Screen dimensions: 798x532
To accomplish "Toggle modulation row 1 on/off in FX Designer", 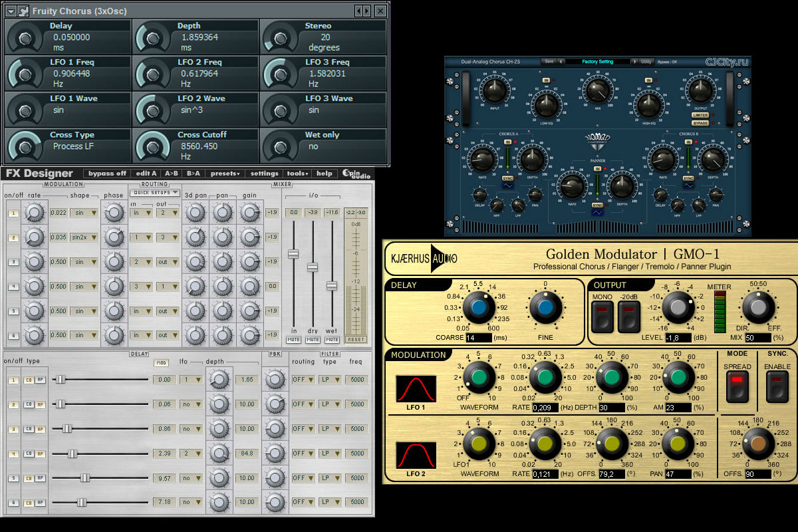I will pos(13,213).
